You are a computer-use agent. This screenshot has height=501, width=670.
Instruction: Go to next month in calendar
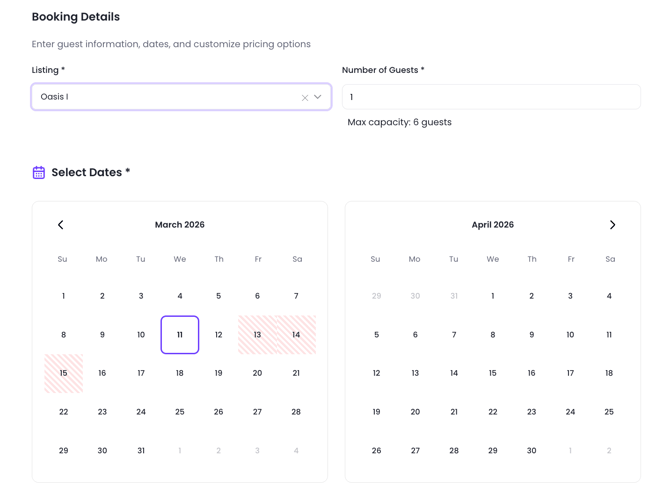(612, 225)
